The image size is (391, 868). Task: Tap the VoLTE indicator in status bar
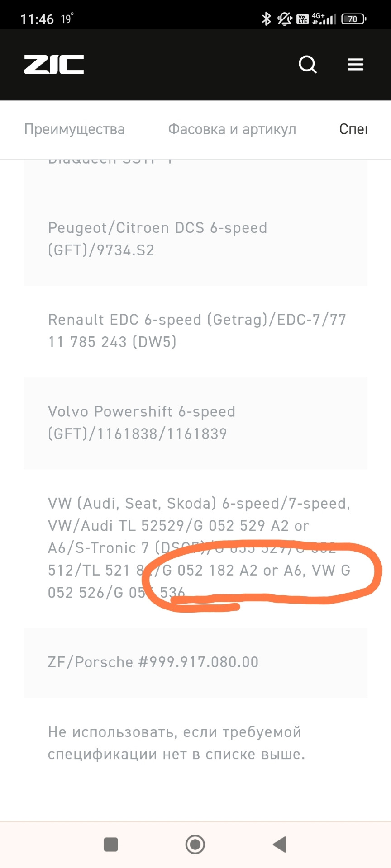302,19
